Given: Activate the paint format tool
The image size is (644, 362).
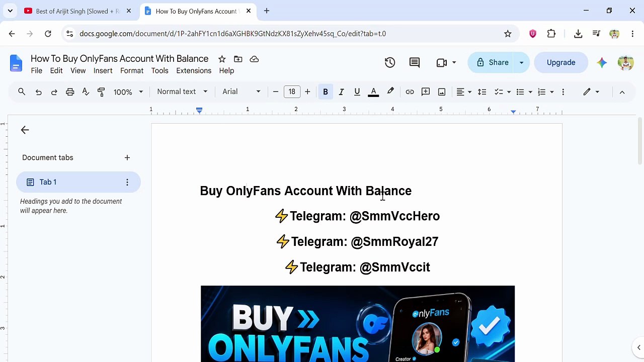Looking at the screenshot, I should click(x=101, y=92).
